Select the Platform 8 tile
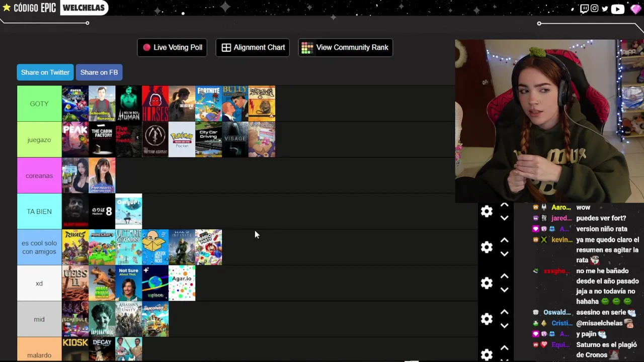Image resolution: width=644 pixels, height=362 pixels. tap(102, 212)
